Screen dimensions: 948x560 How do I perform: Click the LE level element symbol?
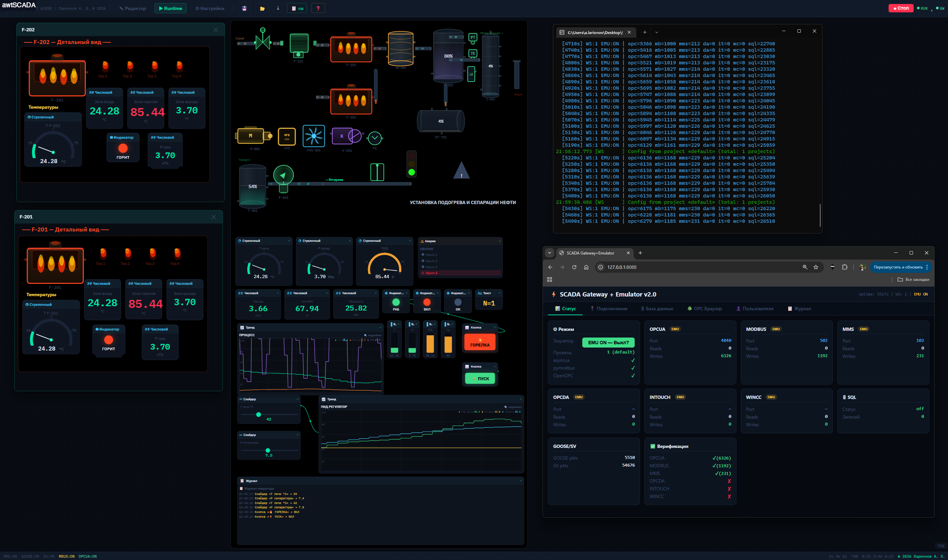coord(471,74)
